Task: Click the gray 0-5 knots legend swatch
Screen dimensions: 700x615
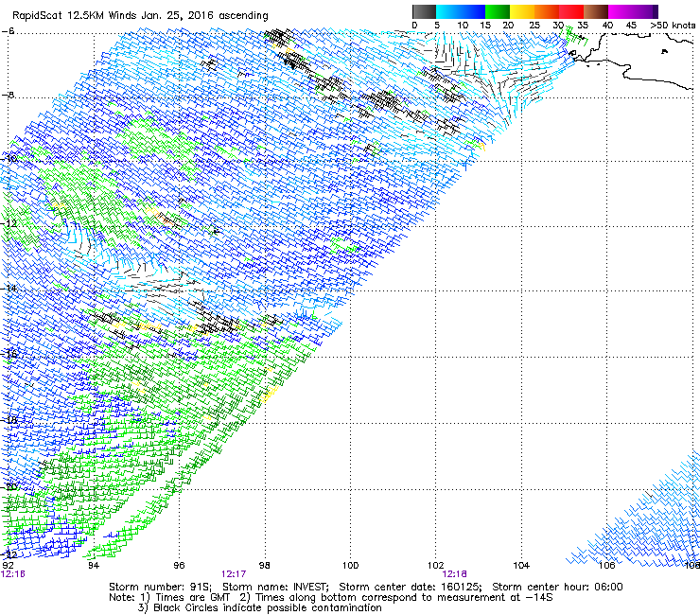Action: [x=424, y=11]
